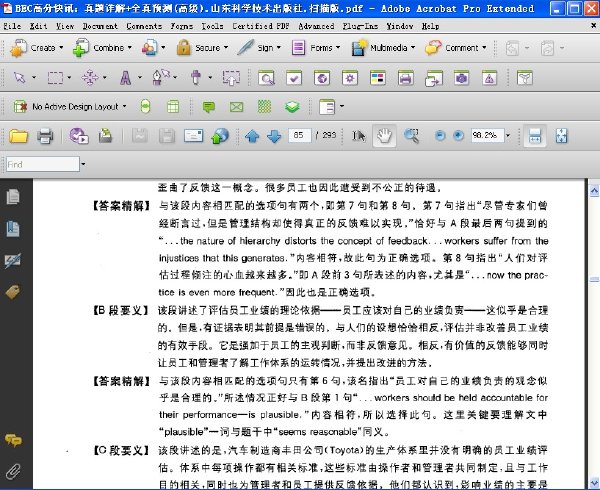The image size is (600, 490).
Task: Close the document with menu bar X
Action: (x=593, y=26)
